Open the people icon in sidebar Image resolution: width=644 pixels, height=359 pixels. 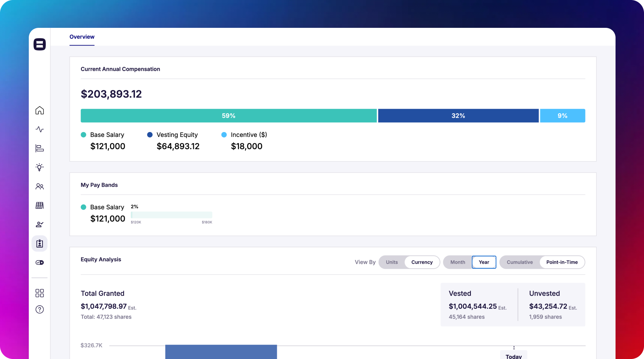tap(40, 186)
